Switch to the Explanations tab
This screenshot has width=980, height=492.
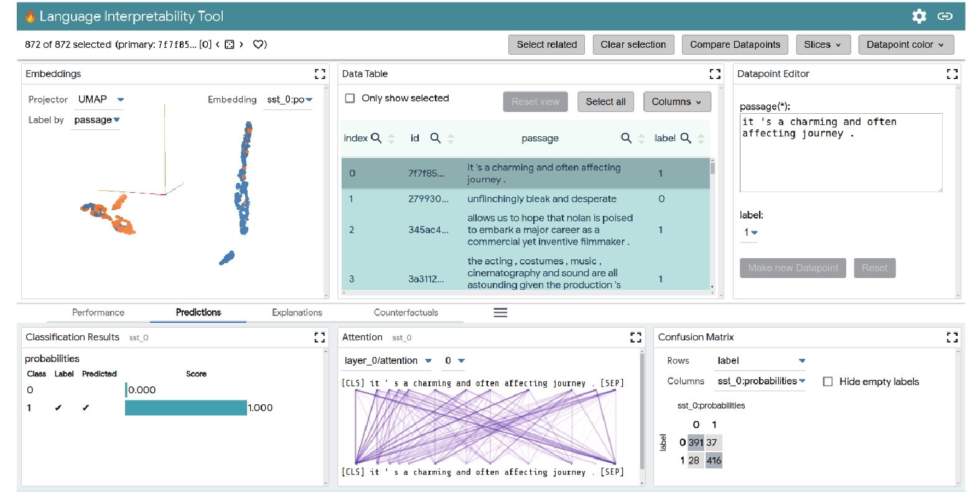point(297,313)
